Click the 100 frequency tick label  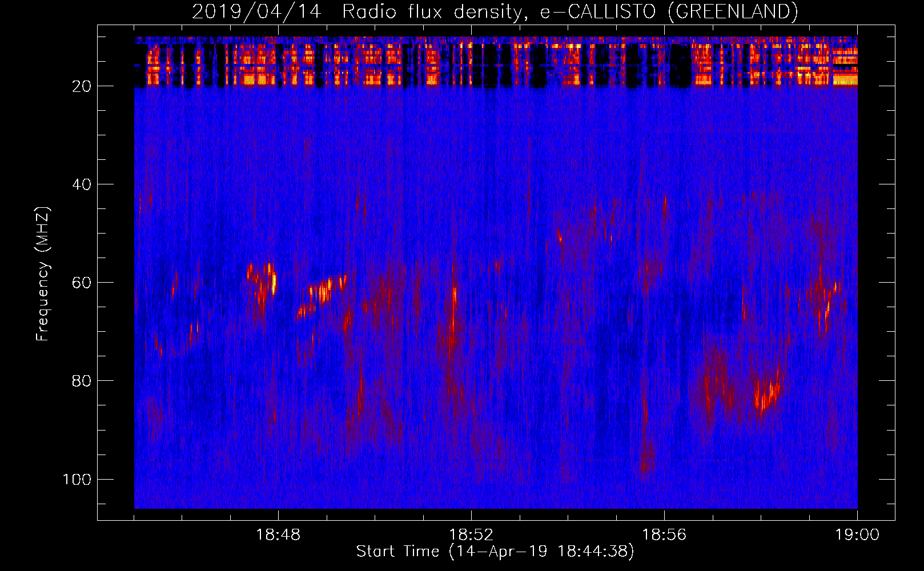tap(77, 479)
